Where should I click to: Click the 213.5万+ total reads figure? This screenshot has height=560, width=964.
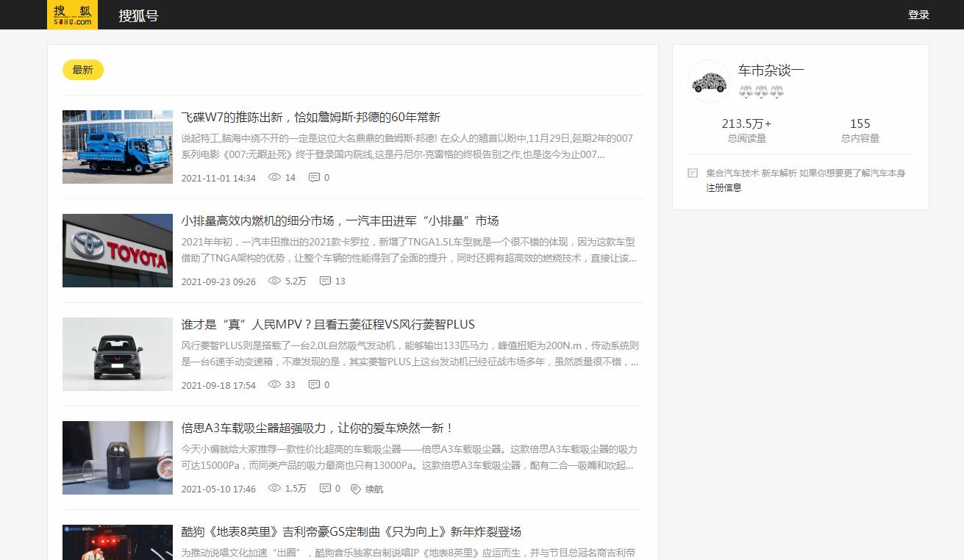[746, 123]
